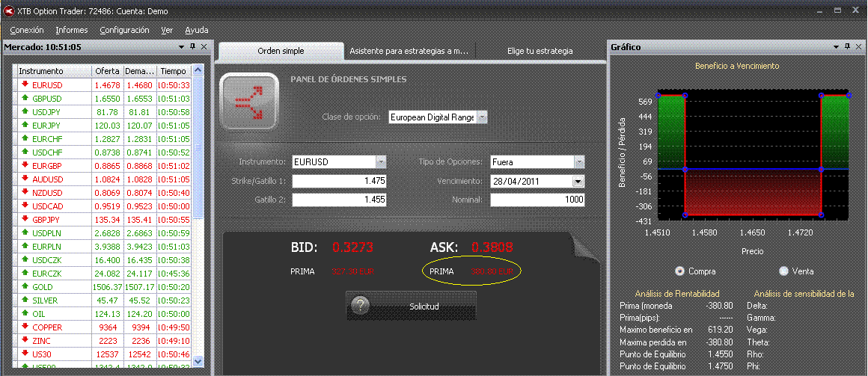Open the Informes menu
868x376 pixels.
72,30
